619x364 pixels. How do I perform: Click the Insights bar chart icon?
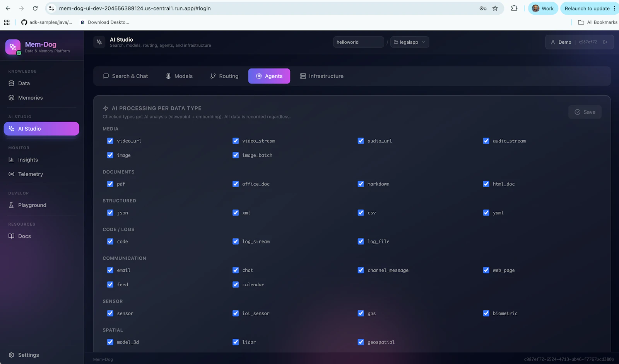pyautogui.click(x=11, y=160)
